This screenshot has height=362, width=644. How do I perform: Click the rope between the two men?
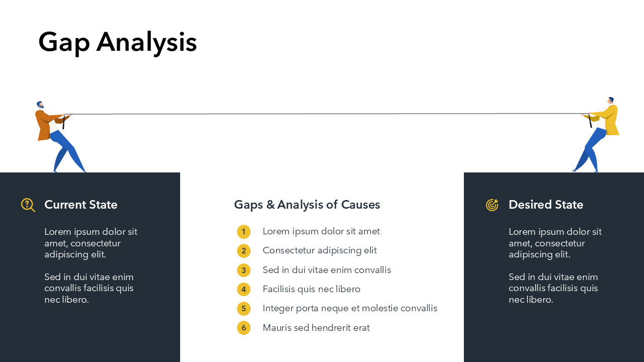click(322, 114)
